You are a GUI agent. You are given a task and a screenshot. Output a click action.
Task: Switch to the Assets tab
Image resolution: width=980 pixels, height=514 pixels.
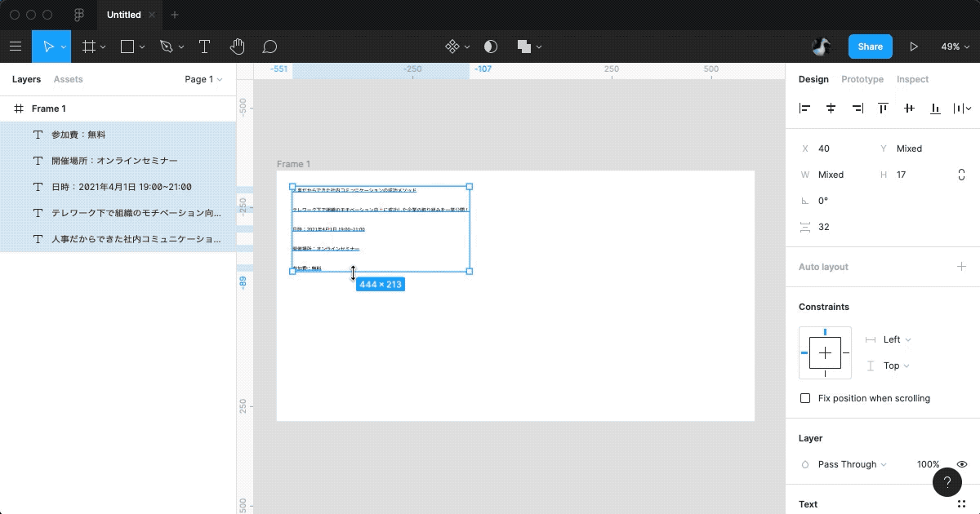click(68, 79)
